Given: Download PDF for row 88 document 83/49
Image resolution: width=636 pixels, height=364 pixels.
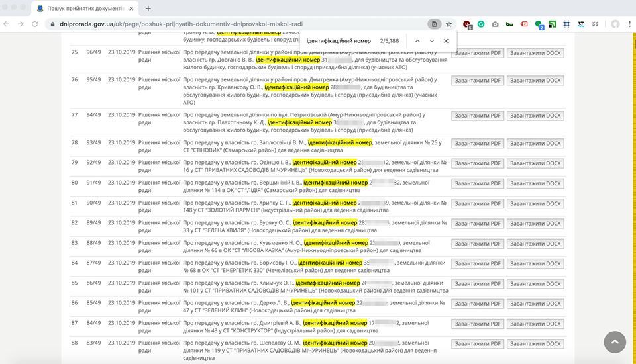Looking at the screenshot, I should coord(477,343).
